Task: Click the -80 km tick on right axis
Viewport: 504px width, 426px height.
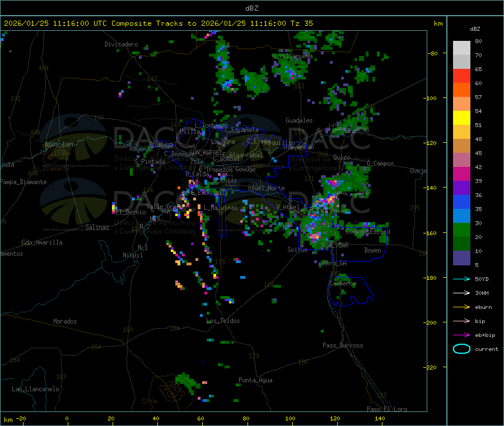Action: [433, 53]
